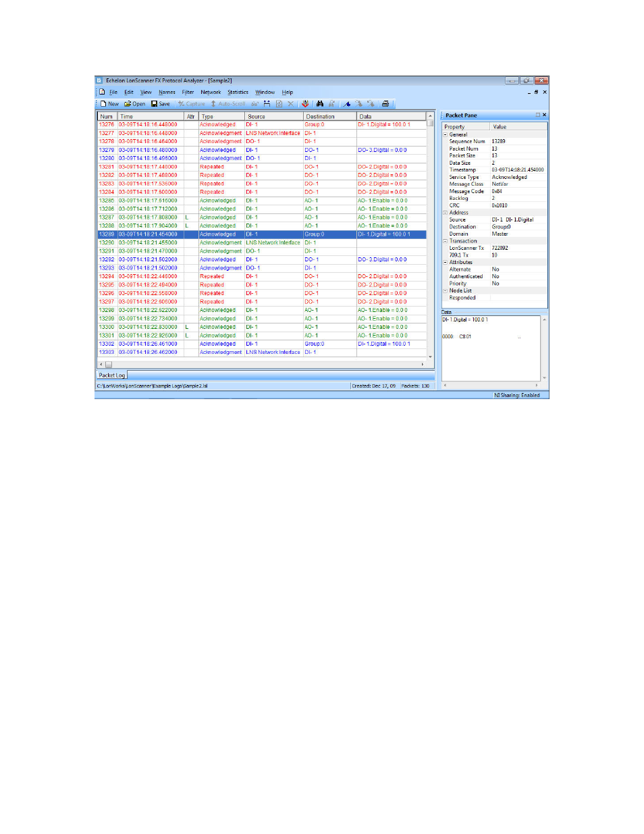This screenshot has height=834, width=644.
Task: Collapse the Address property group
Action: coord(445,213)
